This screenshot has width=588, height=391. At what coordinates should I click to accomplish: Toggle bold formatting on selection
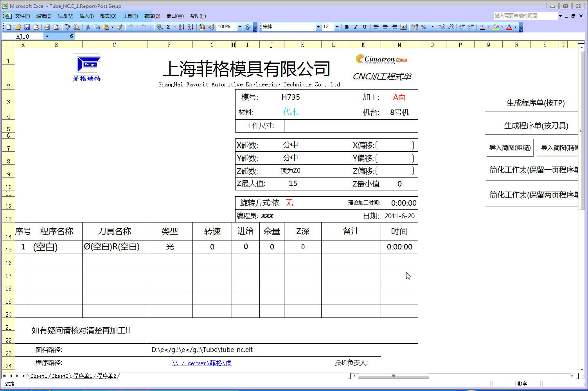(x=346, y=27)
